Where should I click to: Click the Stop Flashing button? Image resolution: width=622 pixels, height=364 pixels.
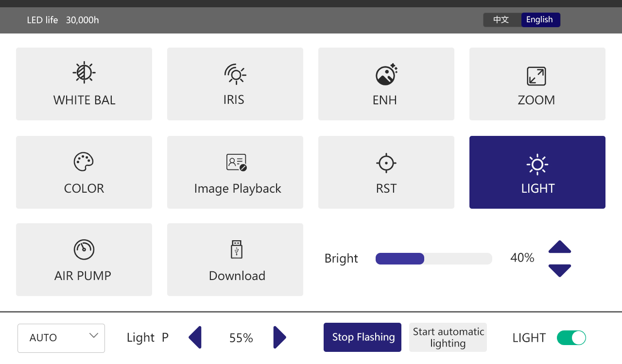click(363, 337)
